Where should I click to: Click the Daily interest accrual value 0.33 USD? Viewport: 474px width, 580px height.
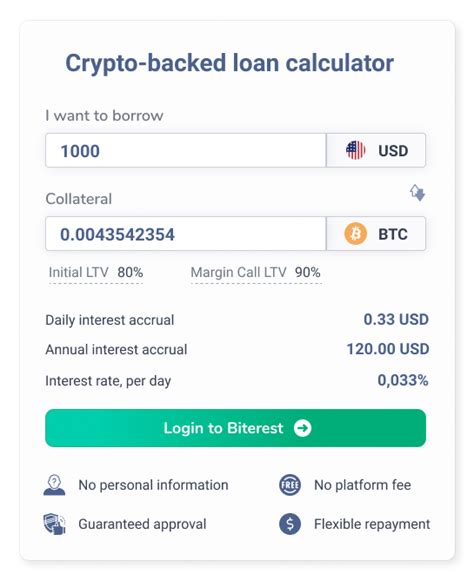click(396, 320)
